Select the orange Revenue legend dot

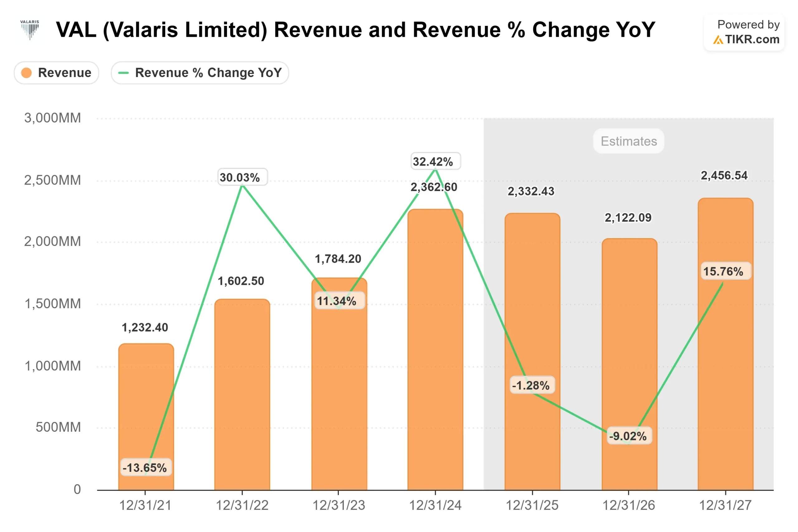pyautogui.click(x=26, y=73)
